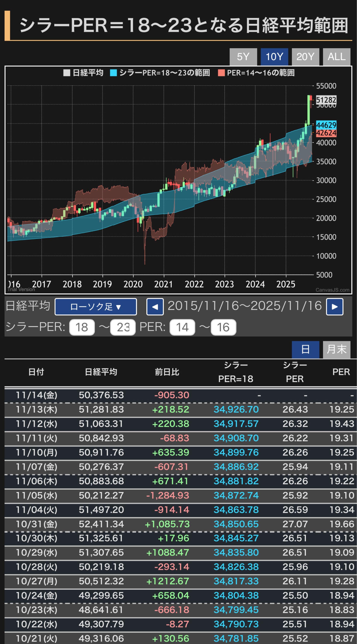Image resolution: width=357 pixels, height=644 pixels.
Task: Open the ローソク足 chart type dropdown
Action: (x=95, y=307)
